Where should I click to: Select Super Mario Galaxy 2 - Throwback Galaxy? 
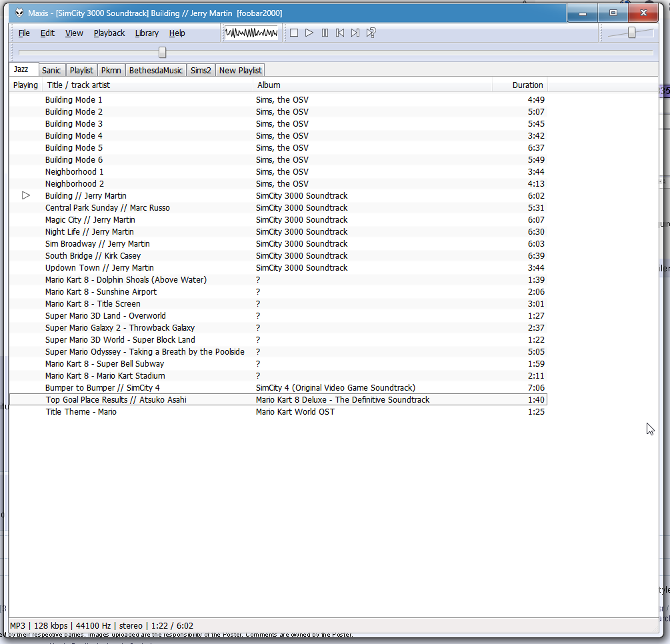[278, 327]
